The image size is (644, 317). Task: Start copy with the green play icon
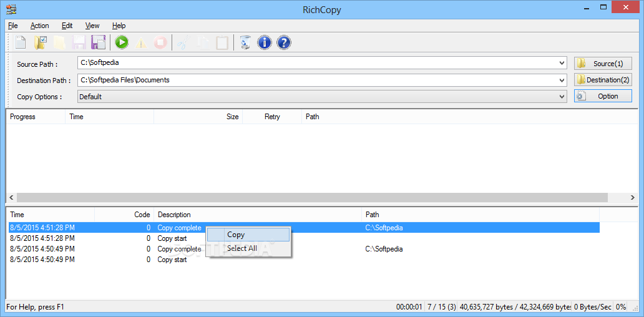pos(122,42)
